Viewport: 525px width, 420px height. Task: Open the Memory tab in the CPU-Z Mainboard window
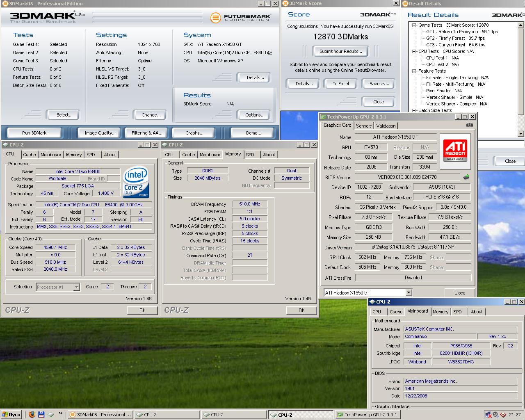pos(440,312)
